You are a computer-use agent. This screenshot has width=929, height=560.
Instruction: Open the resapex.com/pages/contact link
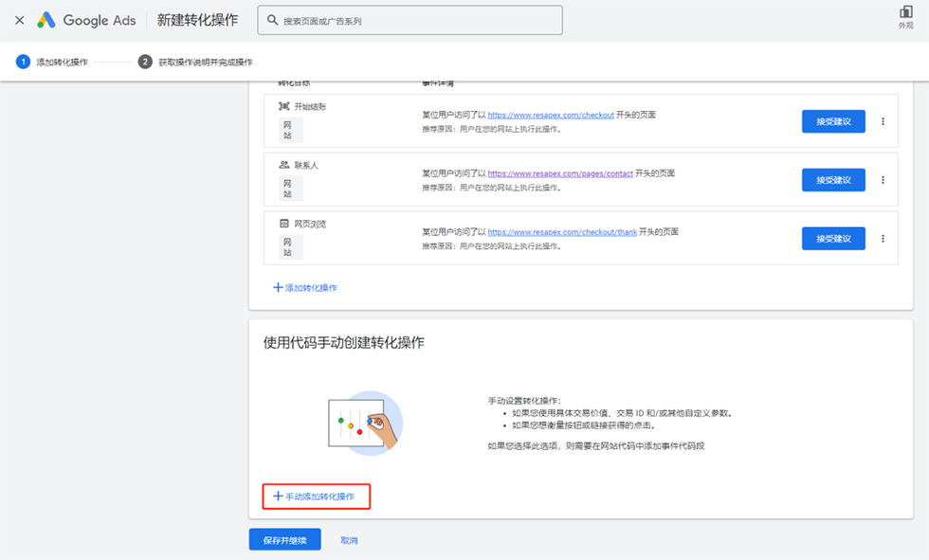point(560,174)
